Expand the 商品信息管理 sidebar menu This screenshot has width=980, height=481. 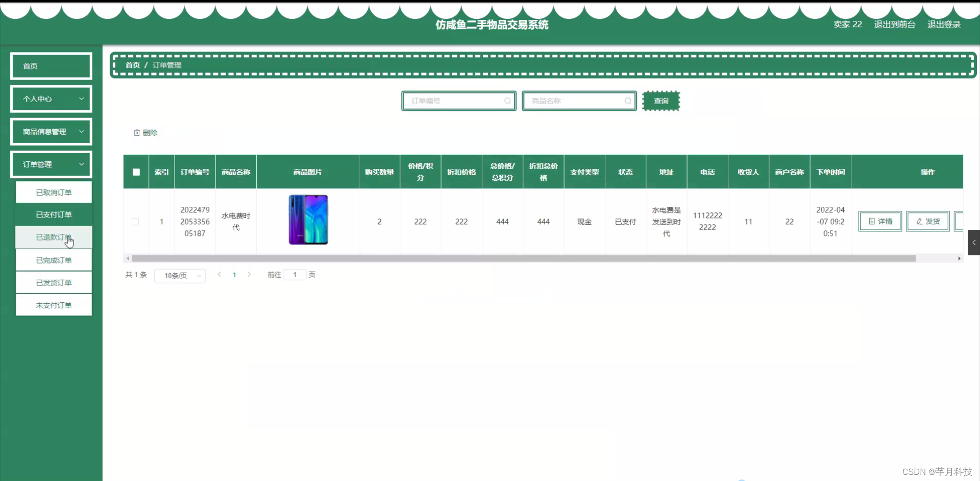point(51,131)
